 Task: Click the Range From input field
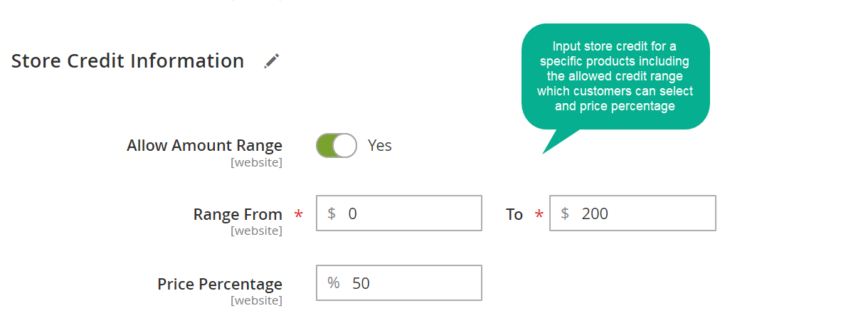coord(399,213)
